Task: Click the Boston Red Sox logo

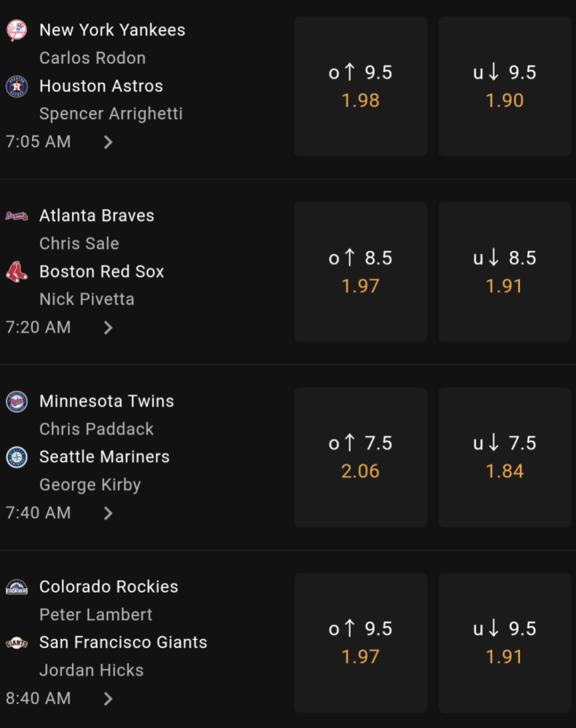Action: (x=16, y=272)
